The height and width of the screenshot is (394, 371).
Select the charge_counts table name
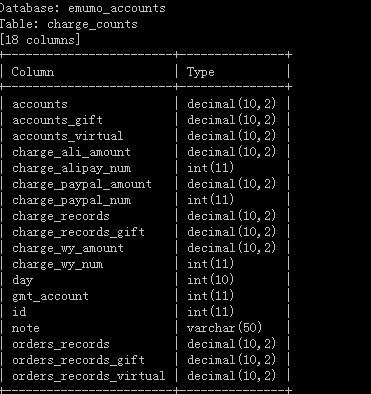click(x=92, y=24)
